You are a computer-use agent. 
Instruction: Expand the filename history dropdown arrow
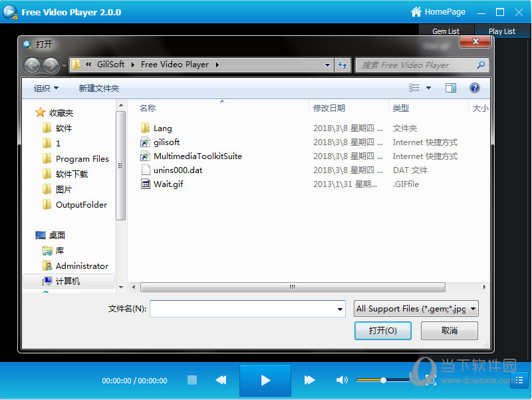tap(340, 309)
